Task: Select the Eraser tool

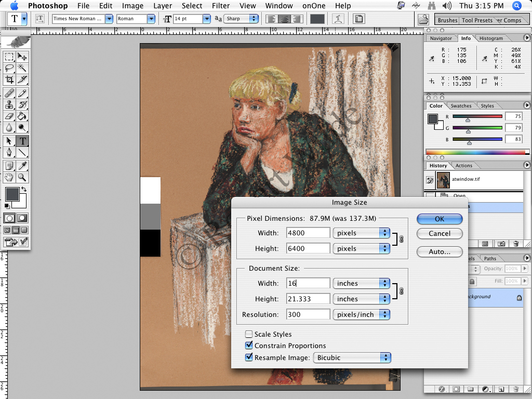Action: click(x=9, y=116)
